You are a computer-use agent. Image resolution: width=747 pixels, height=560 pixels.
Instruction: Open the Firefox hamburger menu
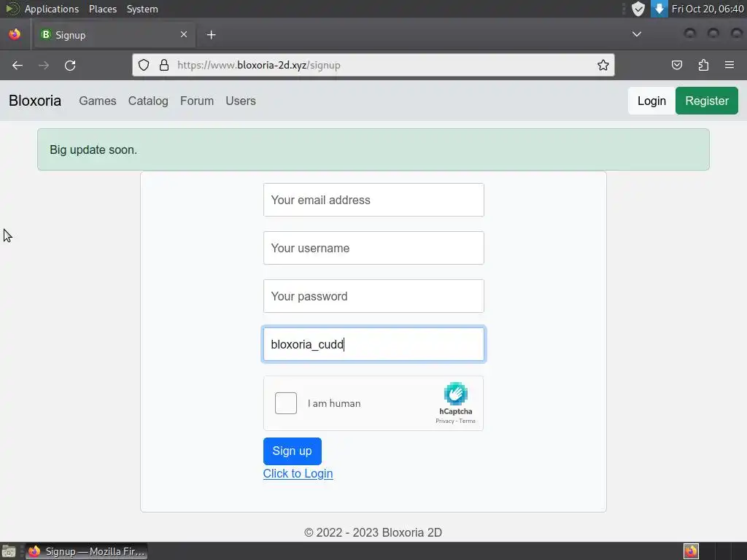pyautogui.click(x=729, y=65)
